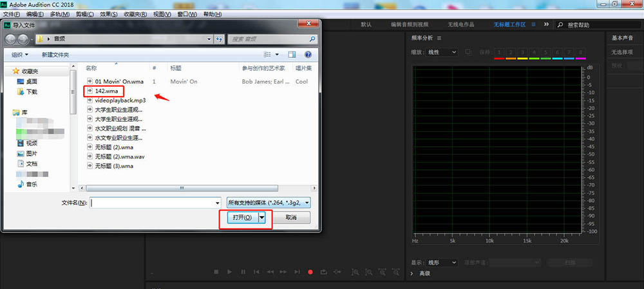Expand the Advanced (高级) section
The width and height of the screenshot is (644, 289).
pos(421,274)
